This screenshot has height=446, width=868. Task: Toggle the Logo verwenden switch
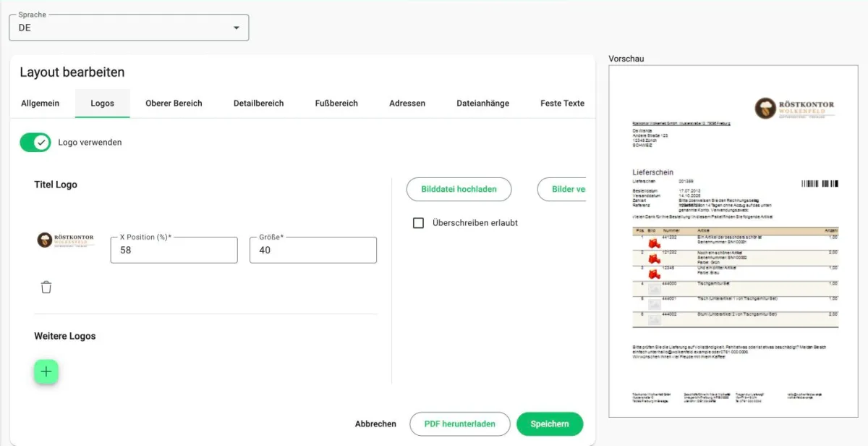tap(35, 143)
